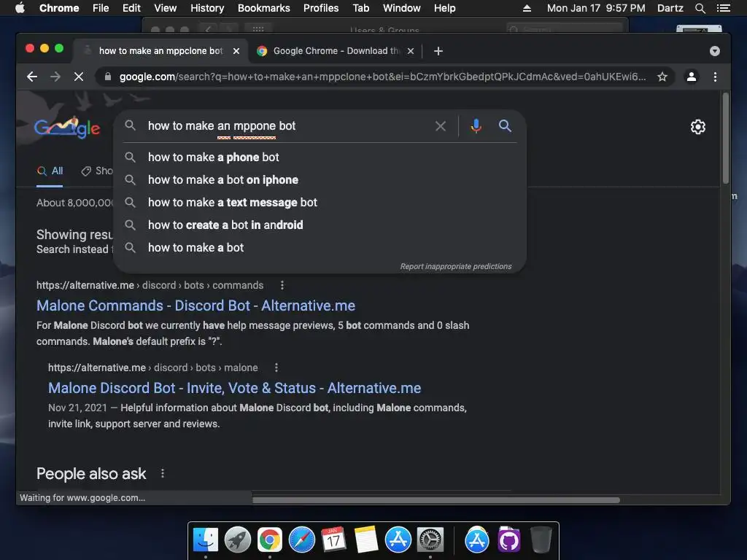Open the Chrome profile avatar
This screenshot has height=560, width=747.
692,77
